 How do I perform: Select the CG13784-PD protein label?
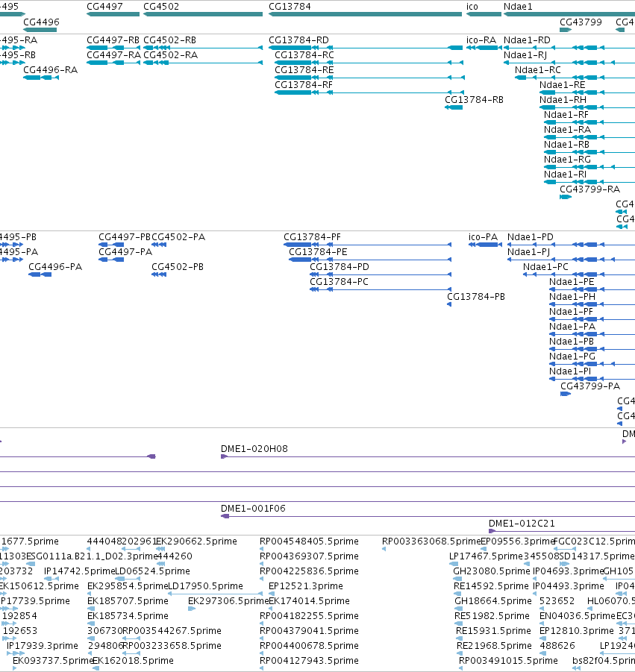(340, 266)
